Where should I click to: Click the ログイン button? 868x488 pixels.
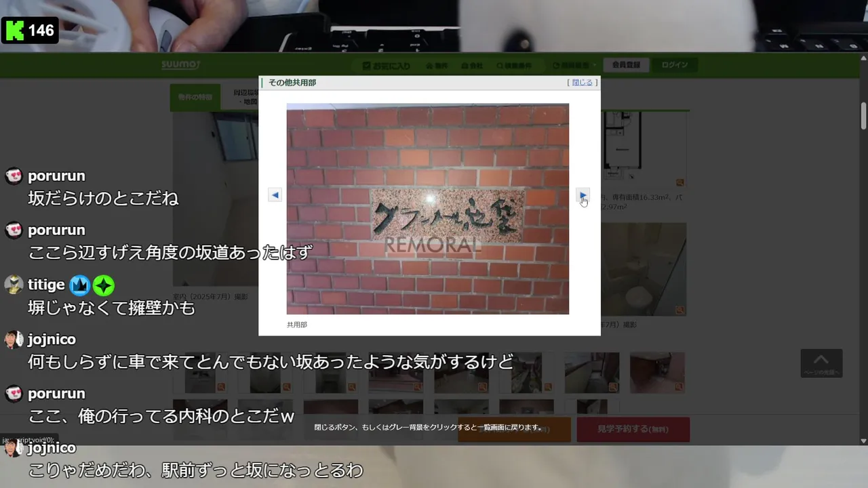point(675,65)
